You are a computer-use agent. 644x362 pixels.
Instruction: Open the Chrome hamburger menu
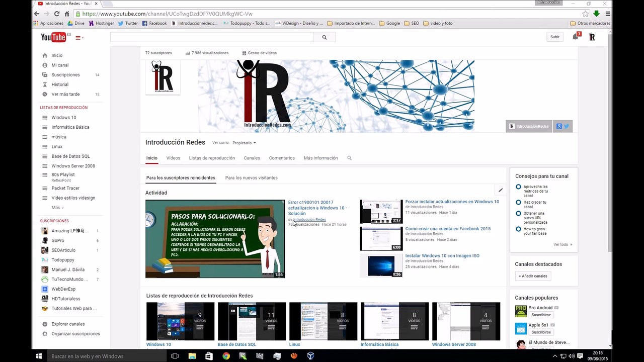pyautogui.click(x=608, y=14)
